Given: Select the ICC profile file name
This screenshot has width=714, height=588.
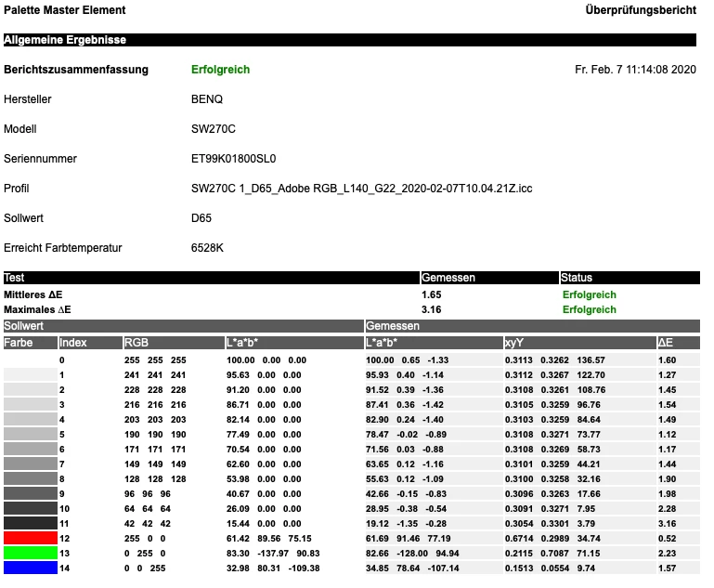Looking at the screenshot, I should point(361,189).
